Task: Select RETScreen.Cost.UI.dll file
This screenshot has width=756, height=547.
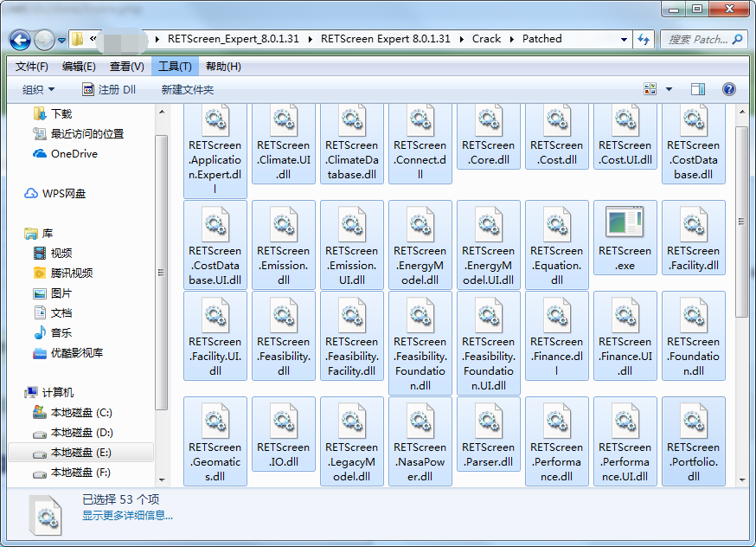Action: click(x=625, y=137)
